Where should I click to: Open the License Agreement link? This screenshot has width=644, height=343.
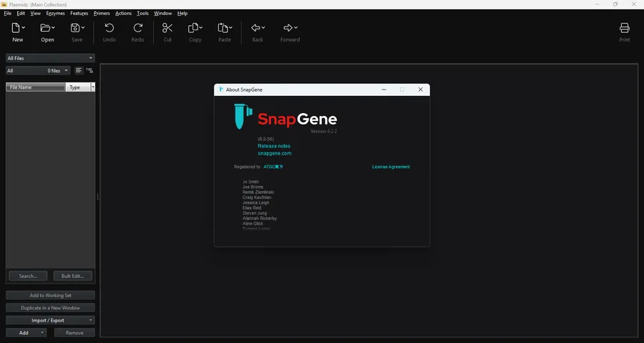pos(391,167)
